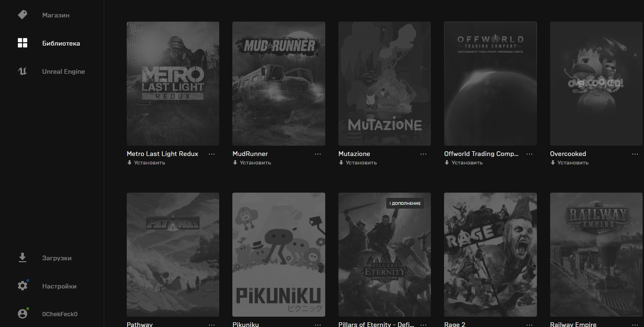Click the Library grid icon
The width and height of the screenshot is (644, 327).
tap(23, 43)
